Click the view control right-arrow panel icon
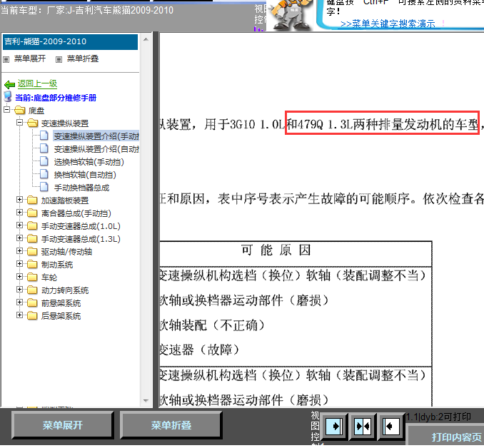This screenshot has width=484, height=448. click(x=334, y=427)
